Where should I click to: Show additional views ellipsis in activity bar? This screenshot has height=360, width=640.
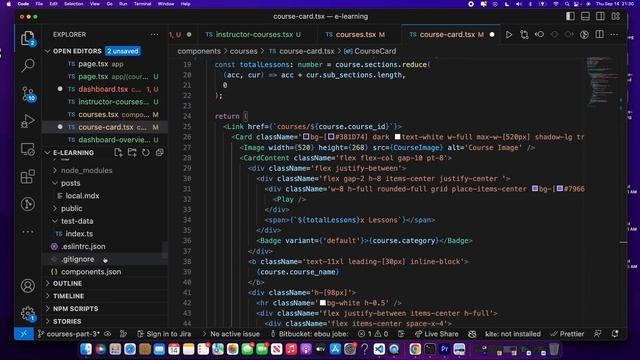pos(28,231)
